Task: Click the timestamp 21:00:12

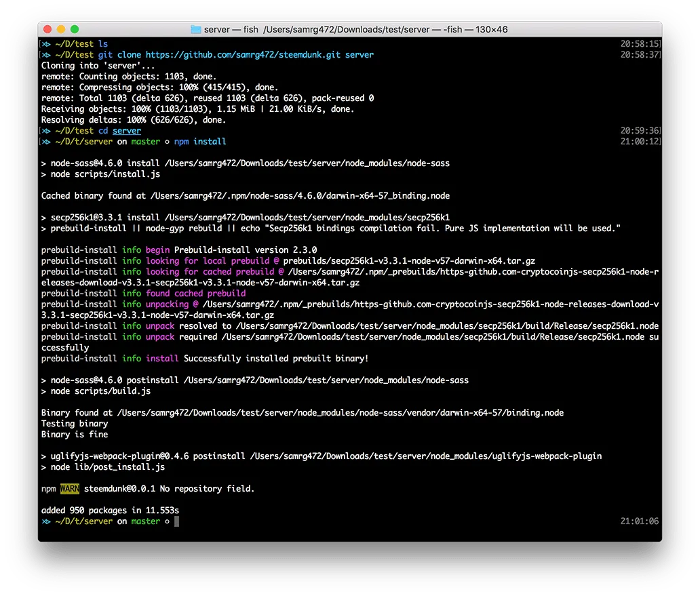Action: point(640,142)
